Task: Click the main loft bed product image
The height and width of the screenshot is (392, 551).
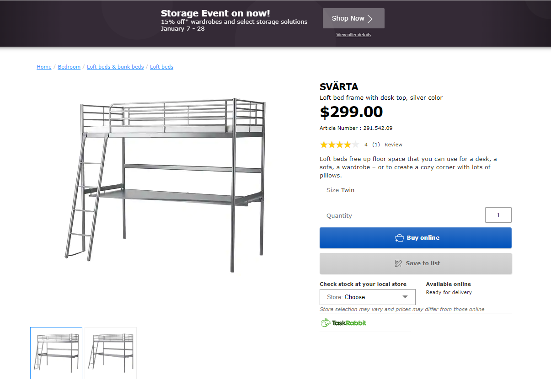Action: pyautogui.click(x=165, y=183)
